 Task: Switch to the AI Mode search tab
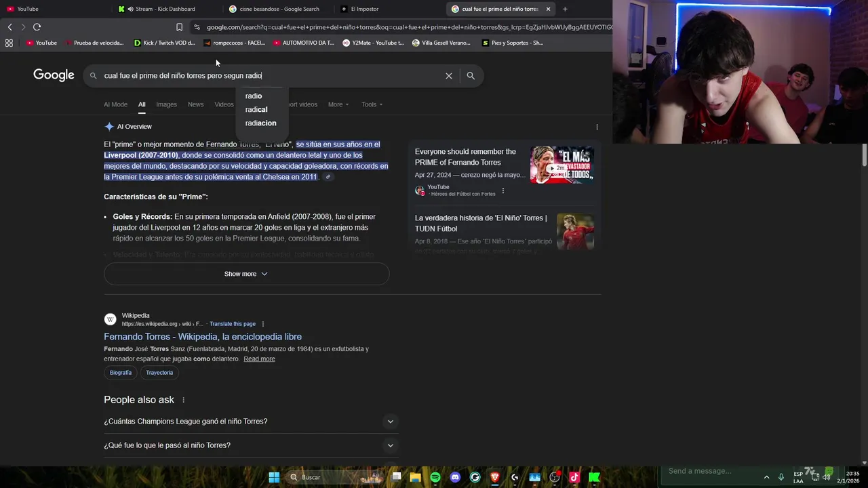click(x=115, y=104)
